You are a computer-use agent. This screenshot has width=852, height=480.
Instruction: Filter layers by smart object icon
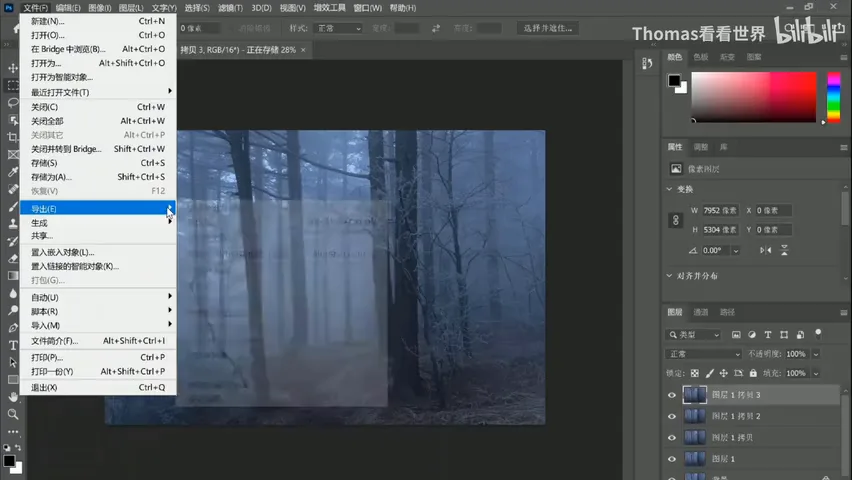pyautogui.click(x=800, y=335)
